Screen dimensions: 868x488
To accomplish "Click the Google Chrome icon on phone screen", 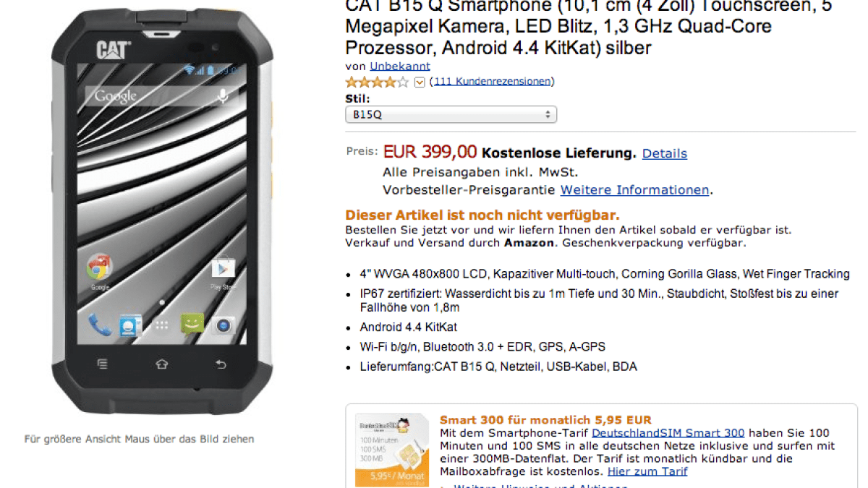I will (x=100, y=268).
